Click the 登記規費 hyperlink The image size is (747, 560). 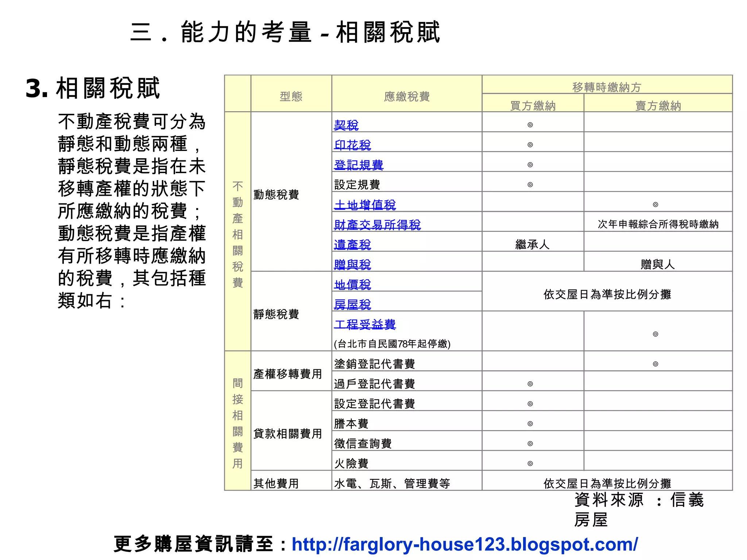tap(359, 165)
